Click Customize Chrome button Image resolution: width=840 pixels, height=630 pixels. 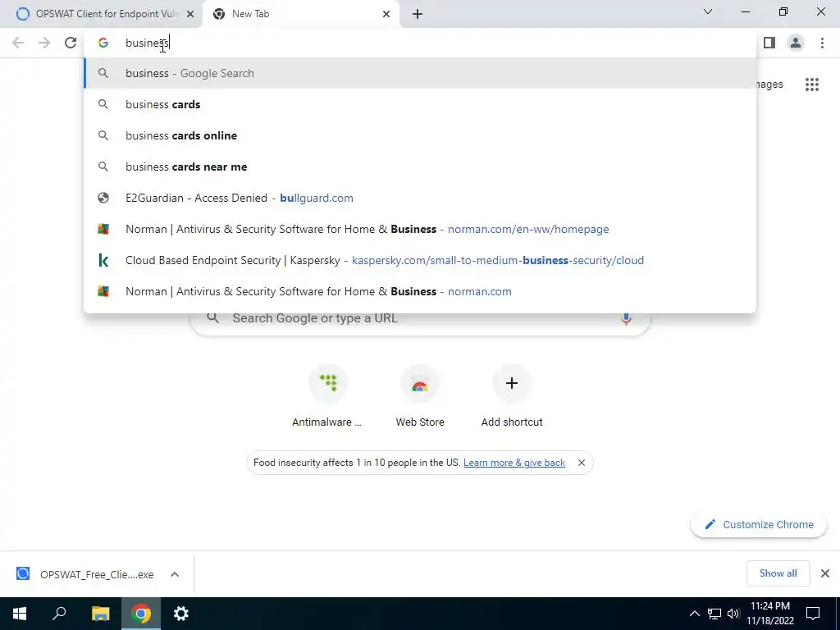click(759, 524)
